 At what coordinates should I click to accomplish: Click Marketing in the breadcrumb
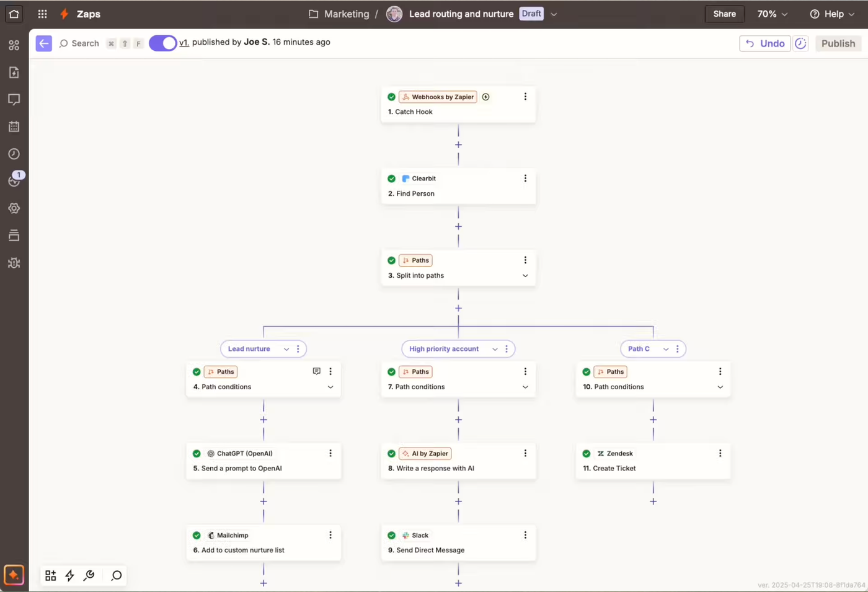pos(346,14)
